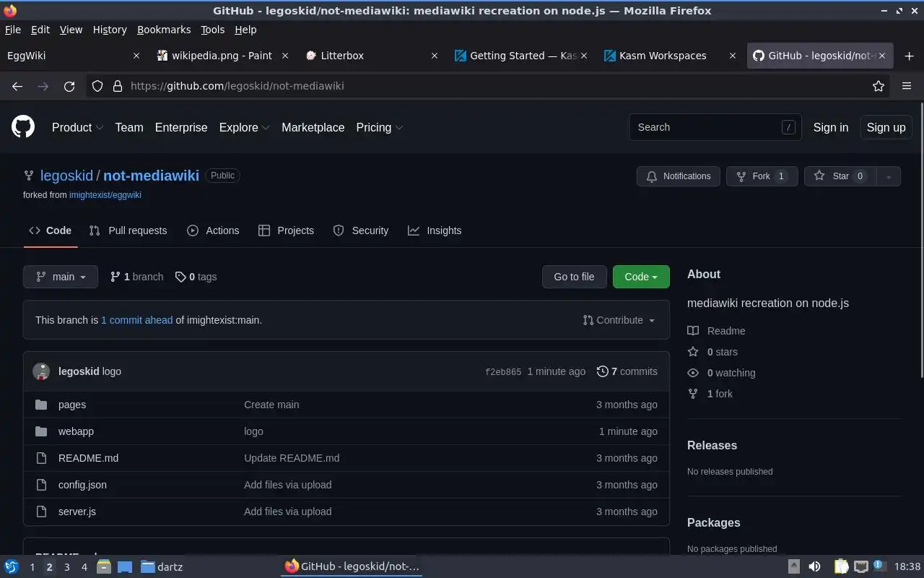The height and width of the screenshot is (578, 924).
Task: Switch to Security tab
Action: coord(361,230)
